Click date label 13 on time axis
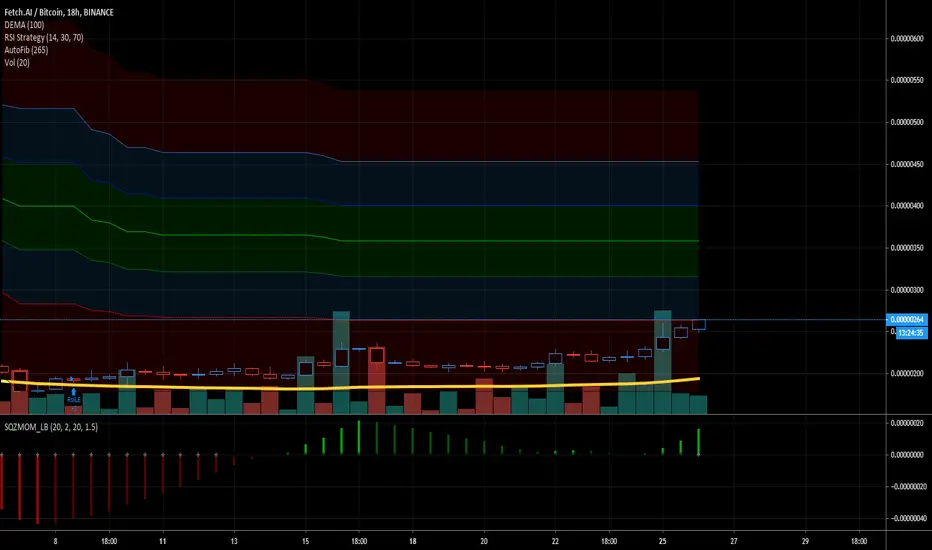This screenshot has height=550, width=932. pos(234,541)
